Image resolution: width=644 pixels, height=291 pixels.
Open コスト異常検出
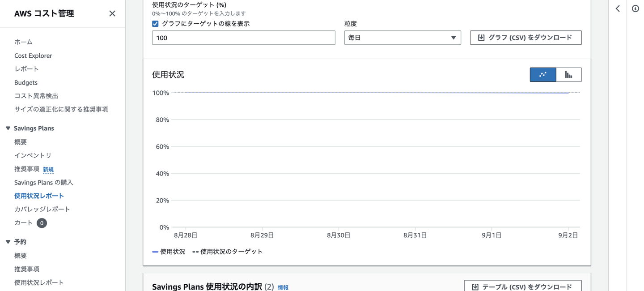[36, 96]
